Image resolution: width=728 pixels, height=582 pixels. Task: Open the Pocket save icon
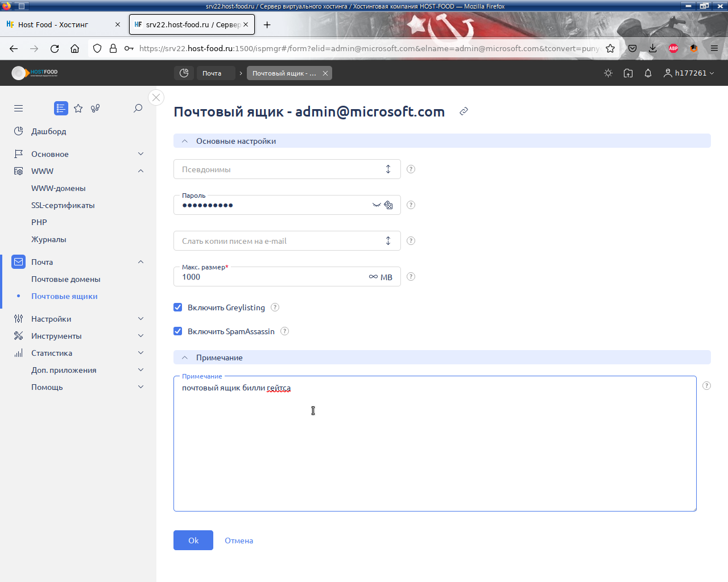coord(632,48)
